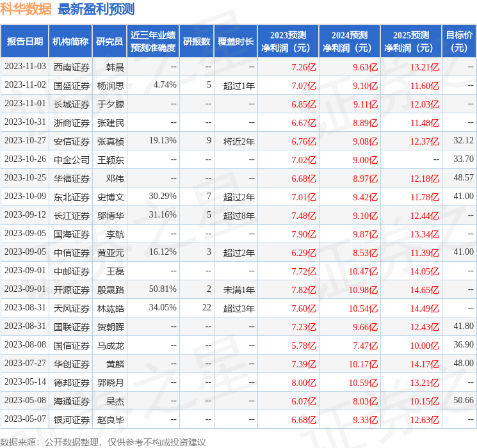Click coverage duration 超过3年
477x448 pixels.
click(x=239, y=308)
